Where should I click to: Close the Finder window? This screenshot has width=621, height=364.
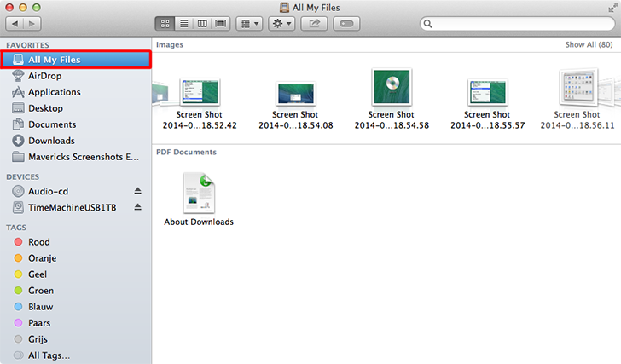point(9,8)
